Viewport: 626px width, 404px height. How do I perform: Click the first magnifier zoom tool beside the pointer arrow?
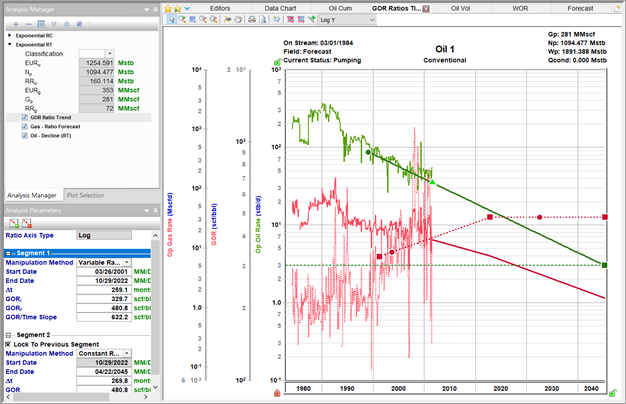coord(182,19)
